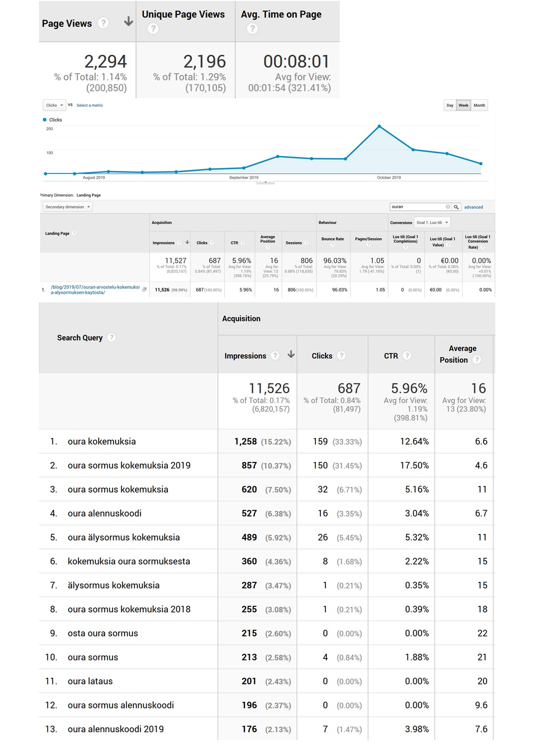Click the 00:08:01 average time value
The height and width of the screenshot is (747, 560).
[x=296, y=62]
